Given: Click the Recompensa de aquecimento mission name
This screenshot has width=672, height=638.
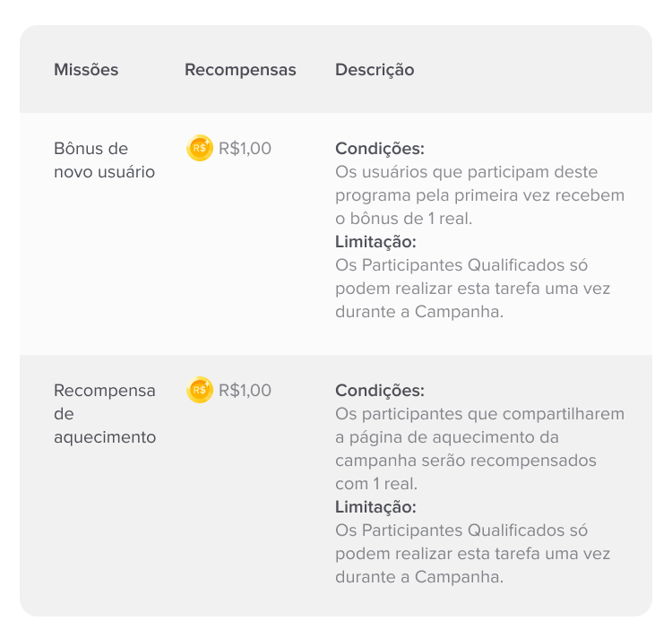Looking at the screenshot, I should pos(105,413).
